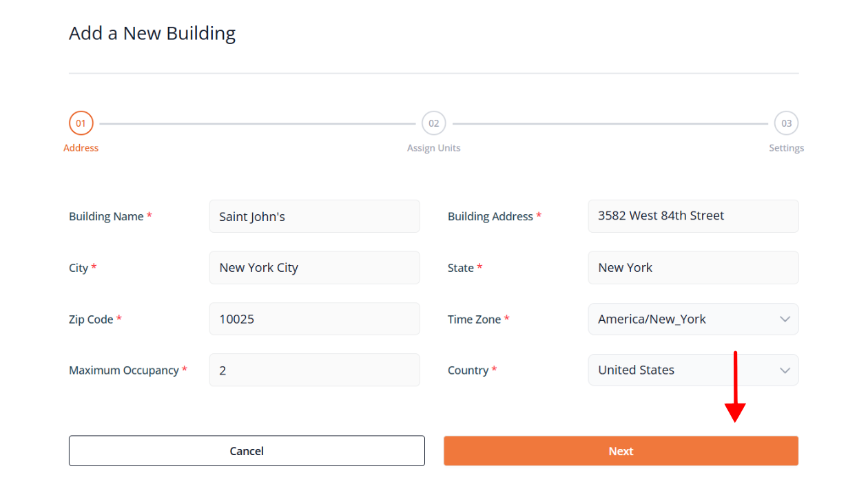The width and height of the screenshot is (868, 482).
Task: Focus the Building Name field with Saint John's
Action: coord(314,216)
